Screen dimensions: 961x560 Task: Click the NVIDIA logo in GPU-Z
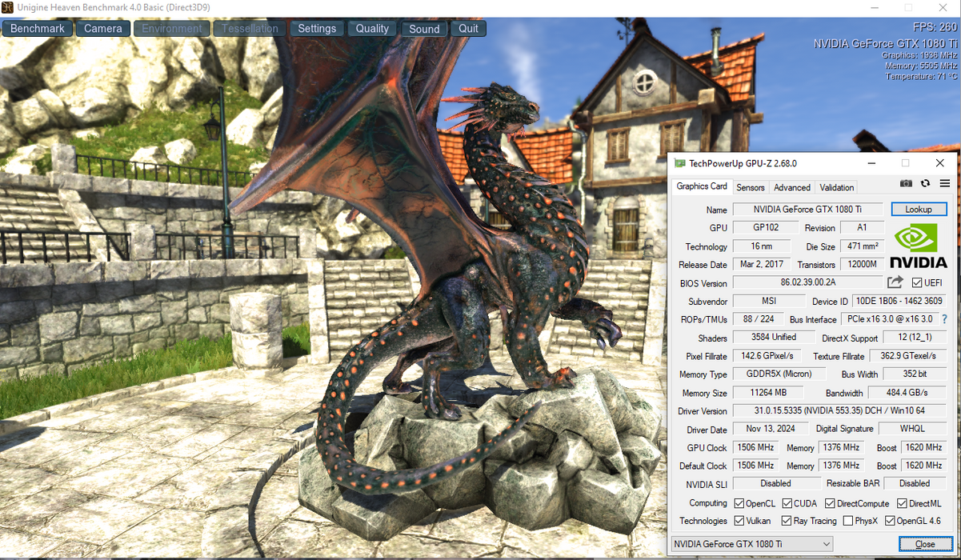point(919,246)
